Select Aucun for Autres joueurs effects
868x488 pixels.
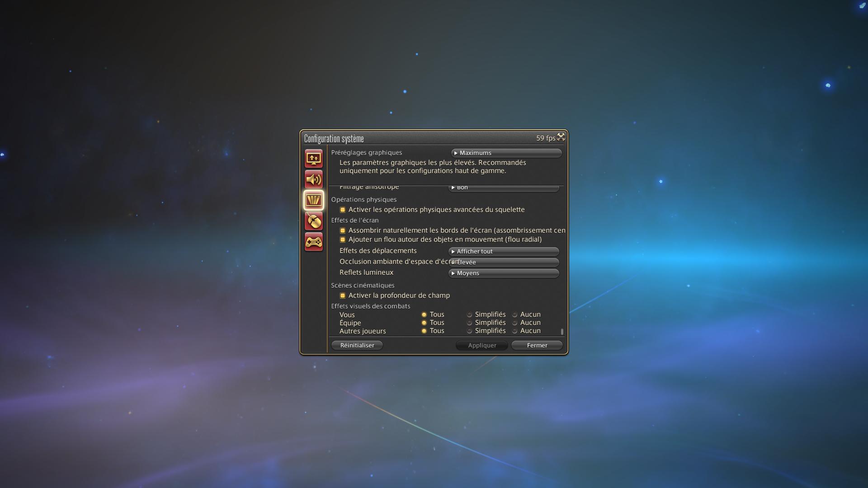(x=515, y=331)
